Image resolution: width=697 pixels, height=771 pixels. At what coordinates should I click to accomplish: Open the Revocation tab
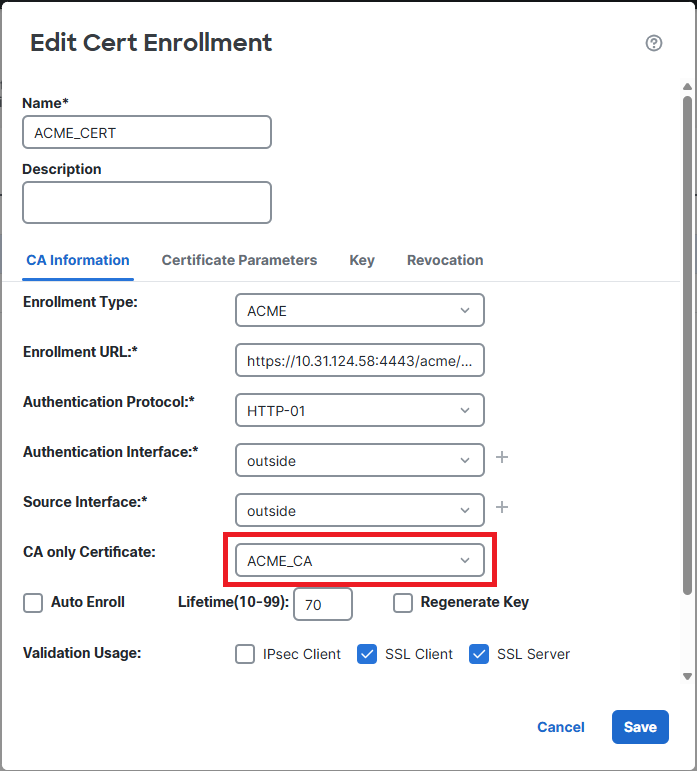coord(445,260)
